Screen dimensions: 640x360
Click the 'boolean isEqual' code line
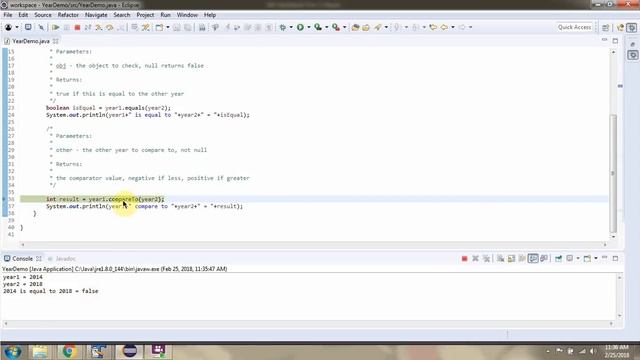108,108
